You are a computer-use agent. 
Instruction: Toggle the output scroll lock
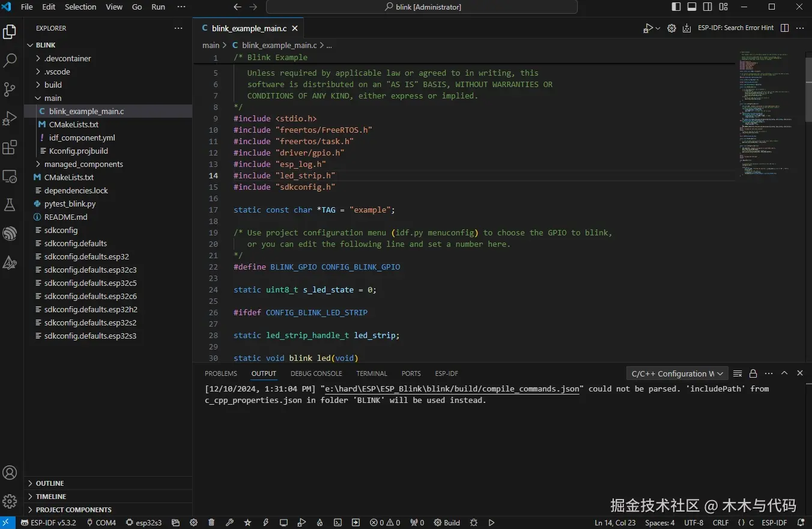point(753,373)
